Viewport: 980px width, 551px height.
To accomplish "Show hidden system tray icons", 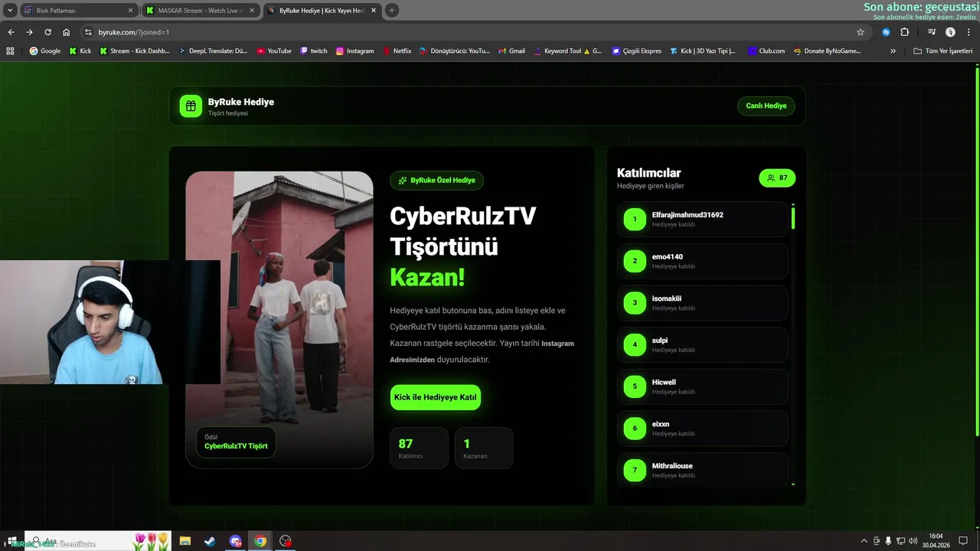I will point(864,541).
